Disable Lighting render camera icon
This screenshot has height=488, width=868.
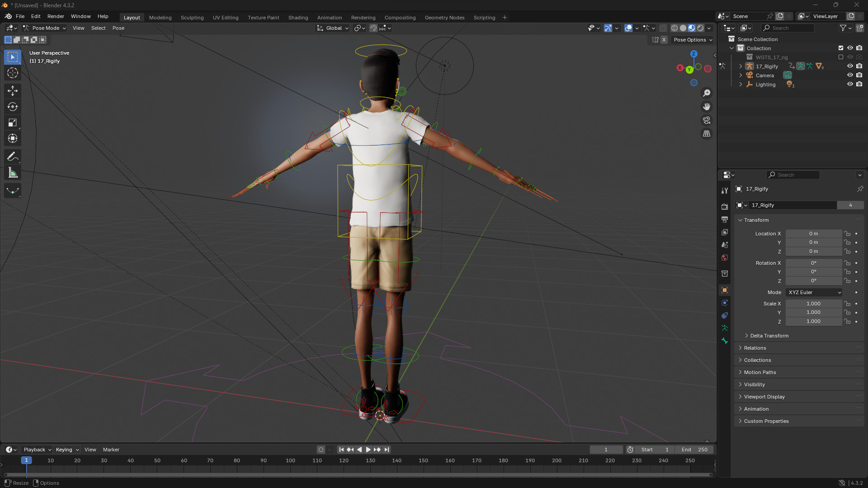tap(859, 84)
